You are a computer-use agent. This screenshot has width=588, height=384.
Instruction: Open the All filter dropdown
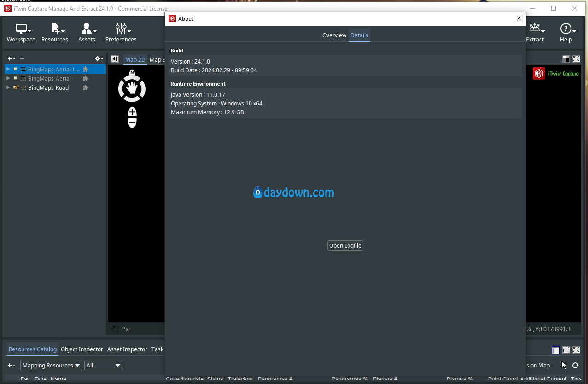[103, 366]
